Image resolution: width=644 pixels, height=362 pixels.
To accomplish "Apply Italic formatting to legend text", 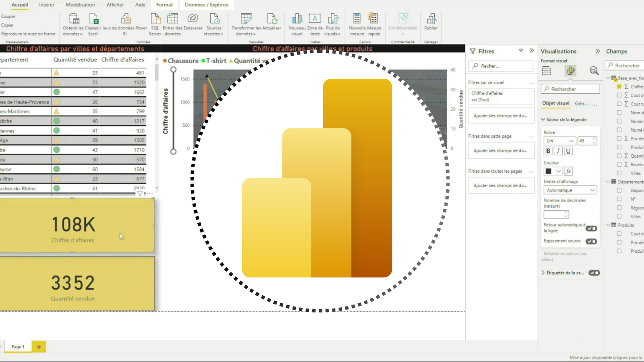I will (558, 151).
